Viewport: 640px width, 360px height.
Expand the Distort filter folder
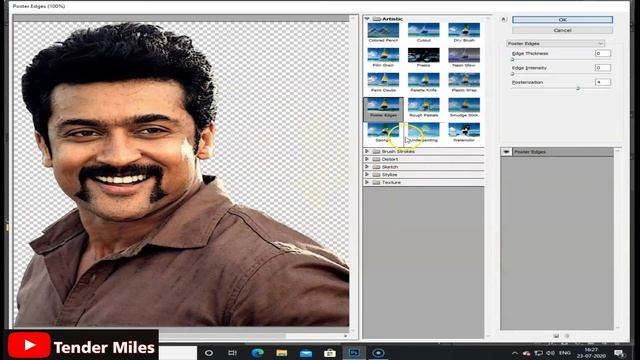point(367,159)
